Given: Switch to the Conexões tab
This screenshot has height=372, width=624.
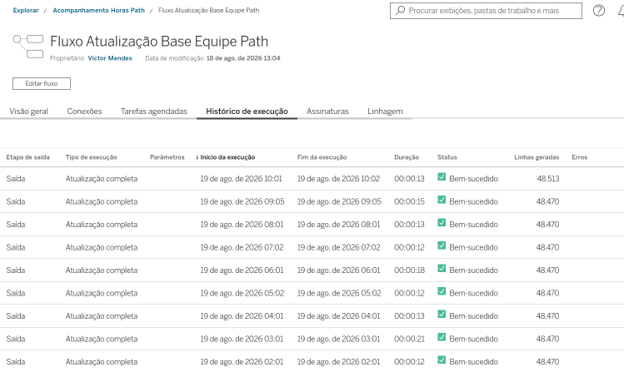Looking at the screenshot, I should click(x=84, y=111).
